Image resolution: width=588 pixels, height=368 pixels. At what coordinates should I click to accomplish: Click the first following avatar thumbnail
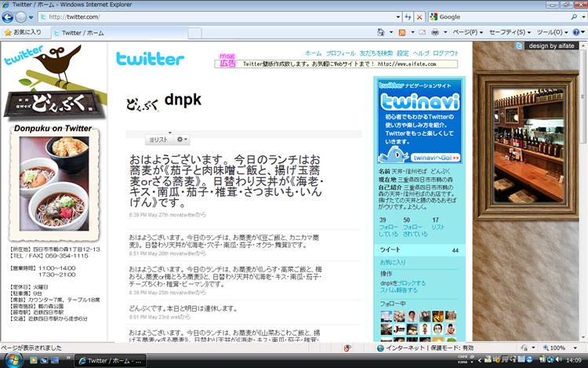point(387,316)
